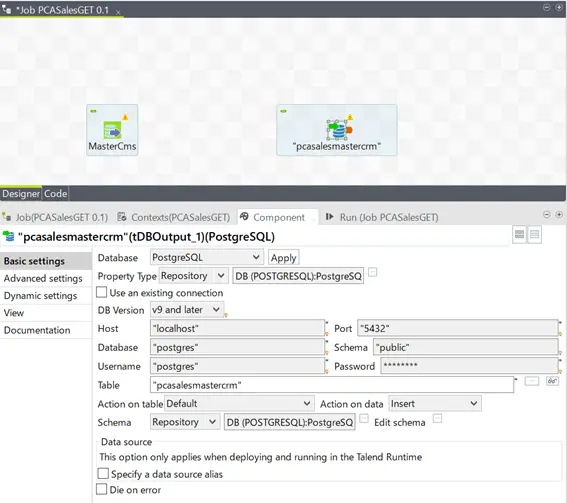567x503 pixels.
Task: Switch to the Code tab
Action: click(55, 194)
